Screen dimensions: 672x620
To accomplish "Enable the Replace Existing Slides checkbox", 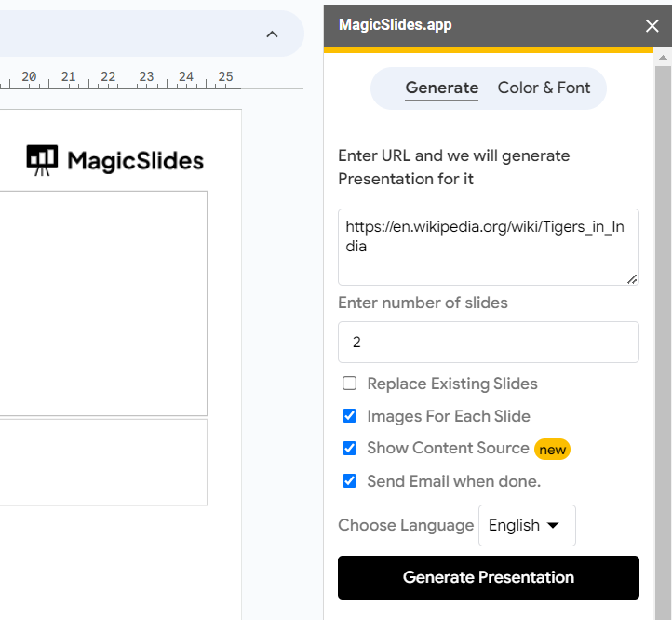I will coord(350,384).
